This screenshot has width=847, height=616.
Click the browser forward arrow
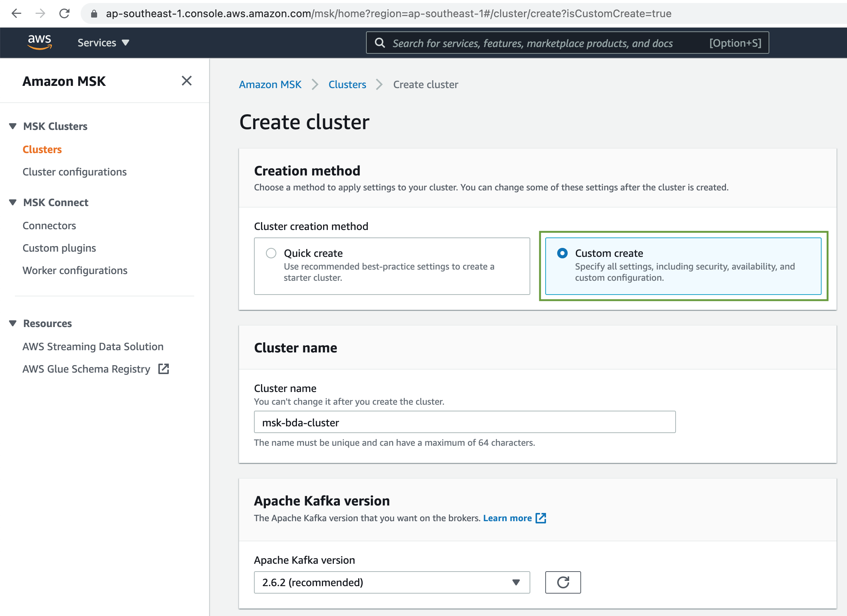(x=40, y=14)
